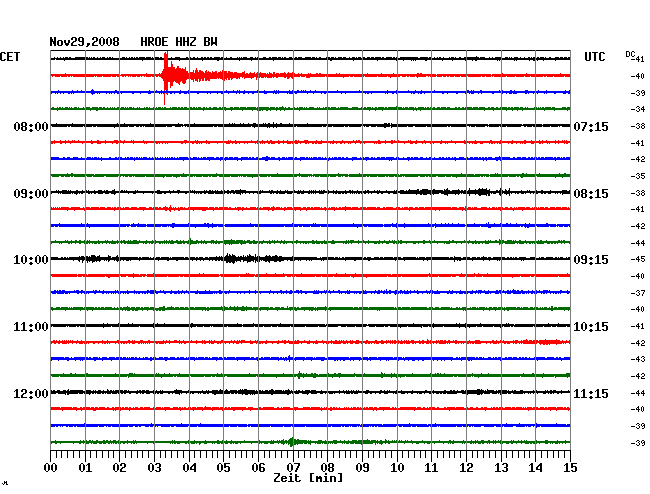Screen dimensions: 650x494
Task: Select the 09 minute axis label
Action: pos(362,467)
